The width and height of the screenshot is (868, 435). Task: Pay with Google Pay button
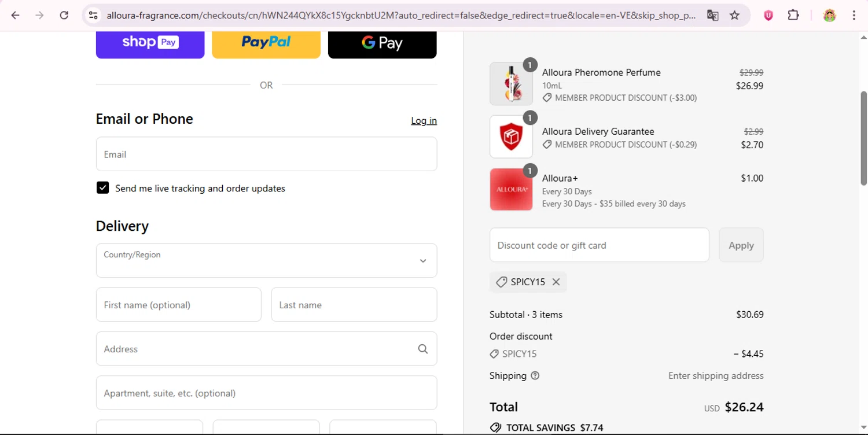[x=382, y=44]
